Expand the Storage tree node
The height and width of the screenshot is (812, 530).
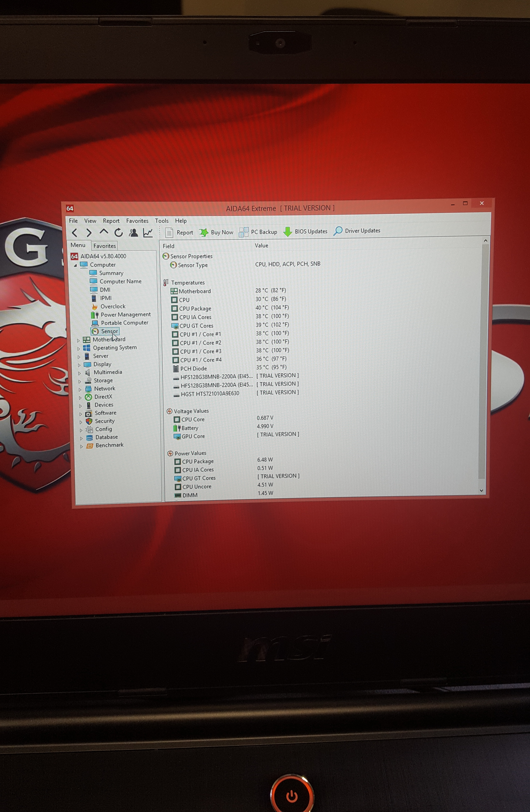pos(80,381)
